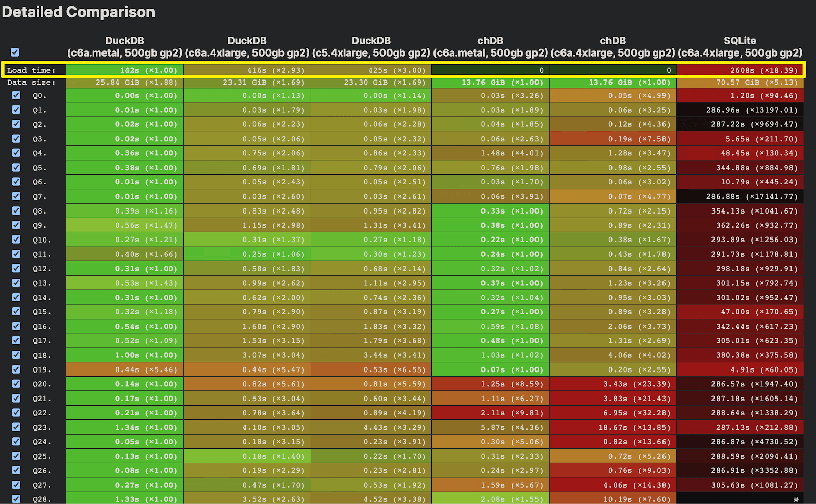Click the 286.96s SQLite Q1 result cell
This screenshot has height=504, width=816.
click(x=739, y=110)
